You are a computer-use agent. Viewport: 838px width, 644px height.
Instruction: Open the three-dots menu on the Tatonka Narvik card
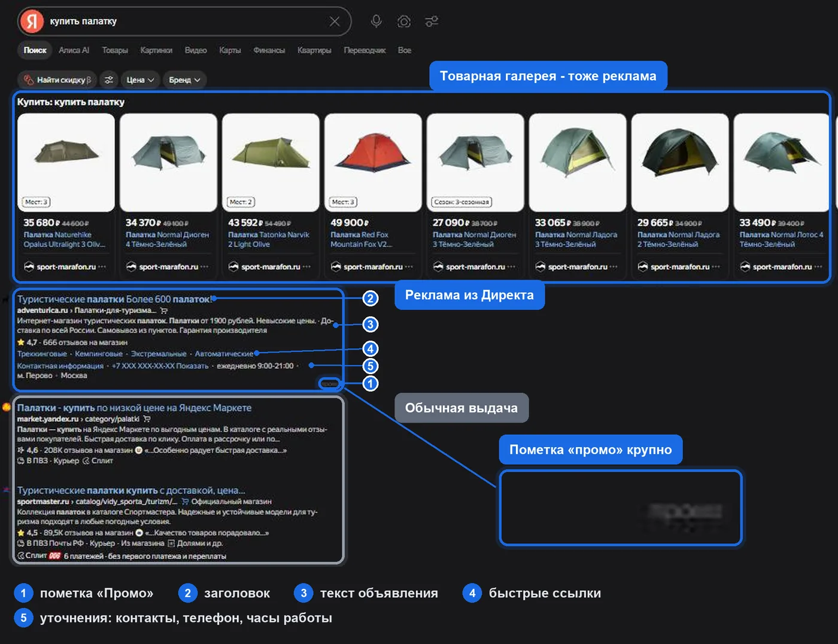point(307,267)
